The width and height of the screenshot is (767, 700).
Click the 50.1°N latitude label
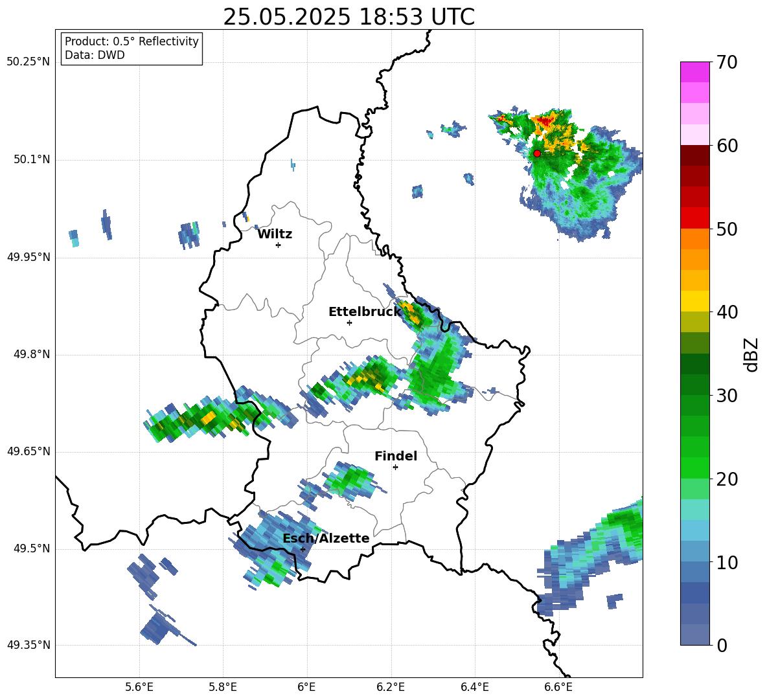[32, 160]
